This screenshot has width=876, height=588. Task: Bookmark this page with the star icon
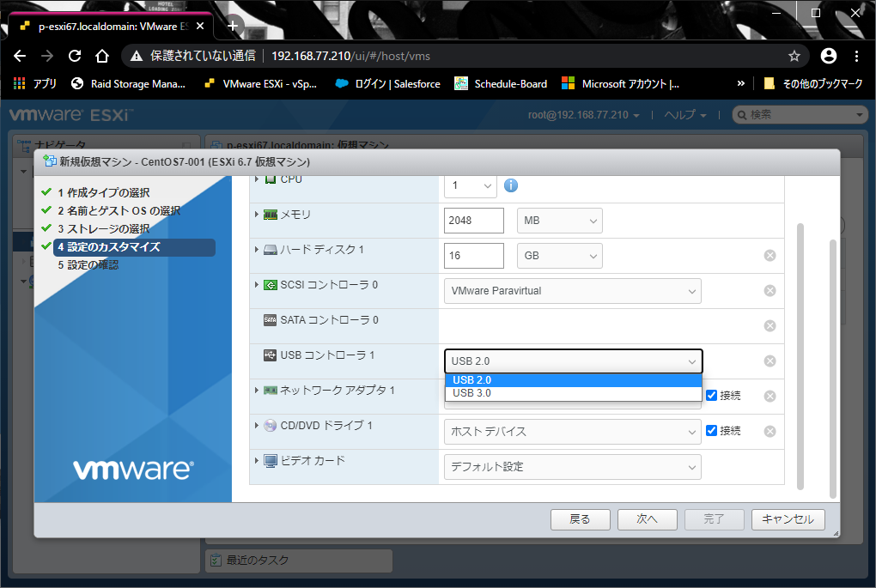pyautogui.click(x=794, y=56)
